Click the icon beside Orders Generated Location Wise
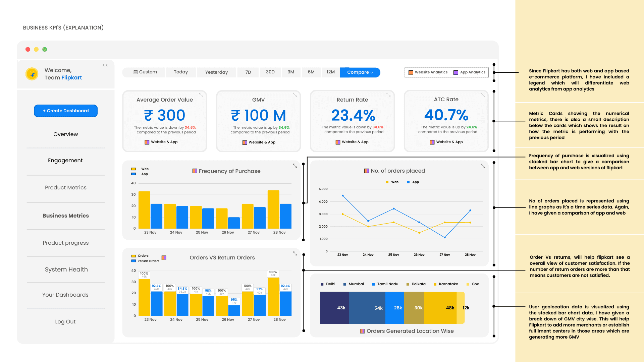 (x=362, y=331)
